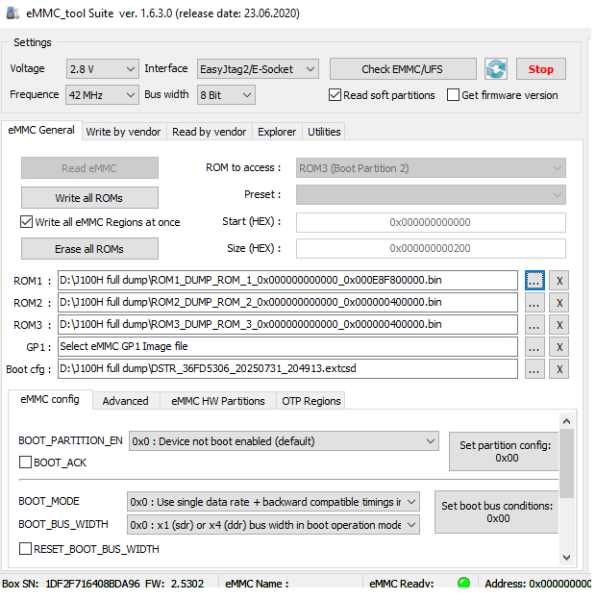The height and width of the screenshot is (600, 596).
Task: Open the Utilities tab
Action: [324, 132]
